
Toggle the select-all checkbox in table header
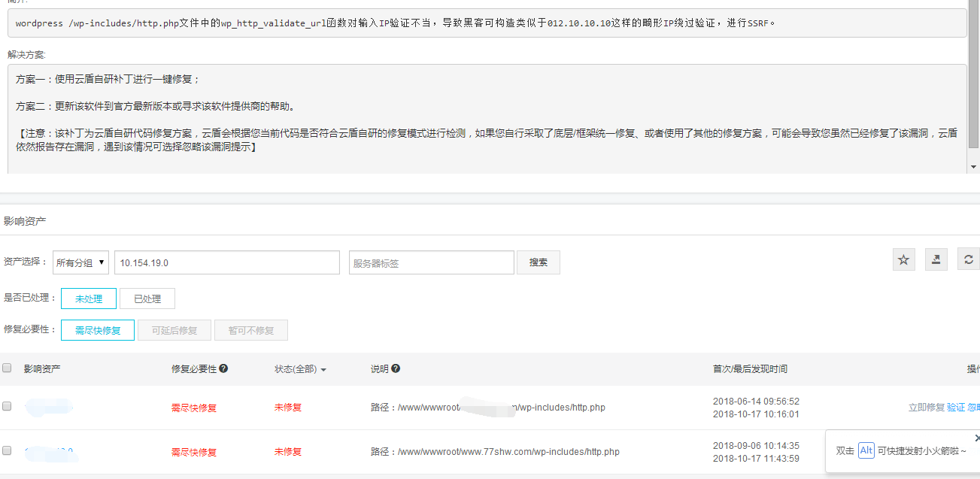8,368
